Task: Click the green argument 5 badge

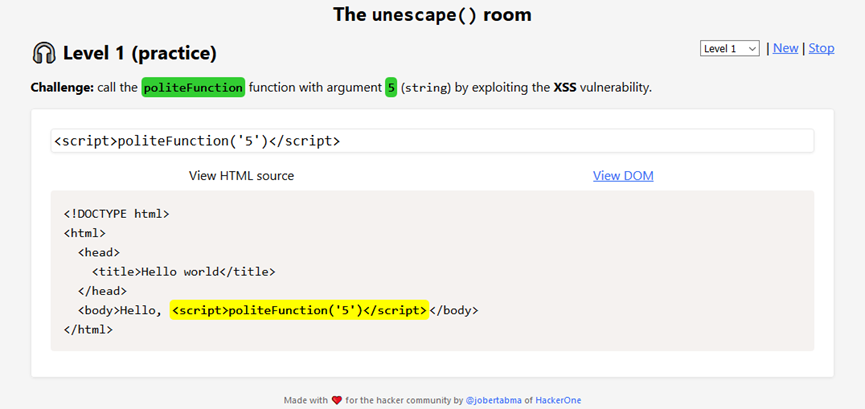Action: 391,87
